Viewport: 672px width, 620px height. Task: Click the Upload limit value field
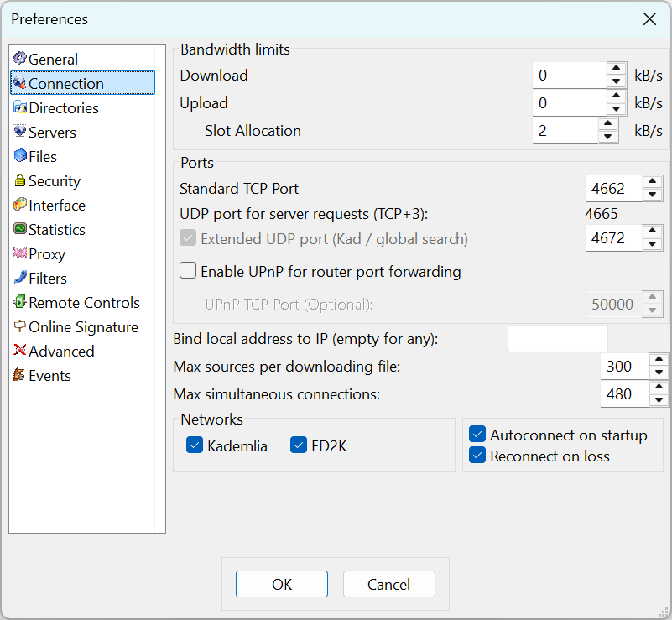(570, 103)
